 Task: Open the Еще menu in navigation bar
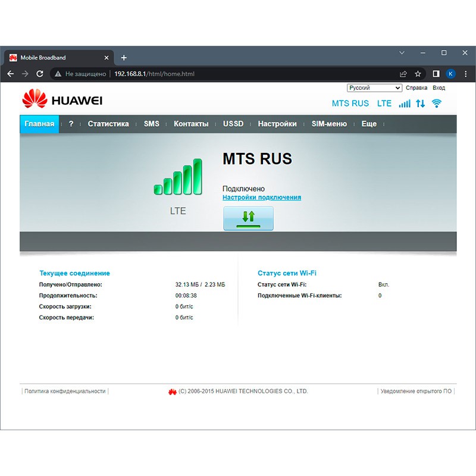coord(369,124)
